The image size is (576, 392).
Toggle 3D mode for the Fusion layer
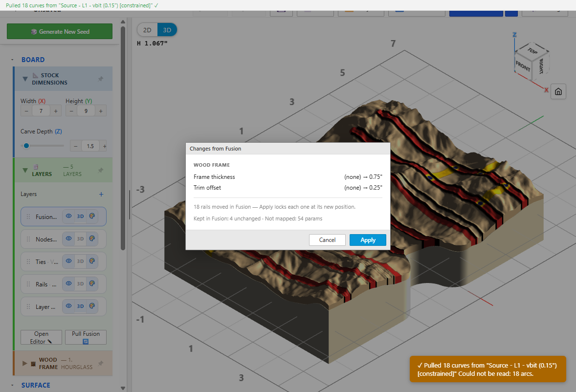81,216
